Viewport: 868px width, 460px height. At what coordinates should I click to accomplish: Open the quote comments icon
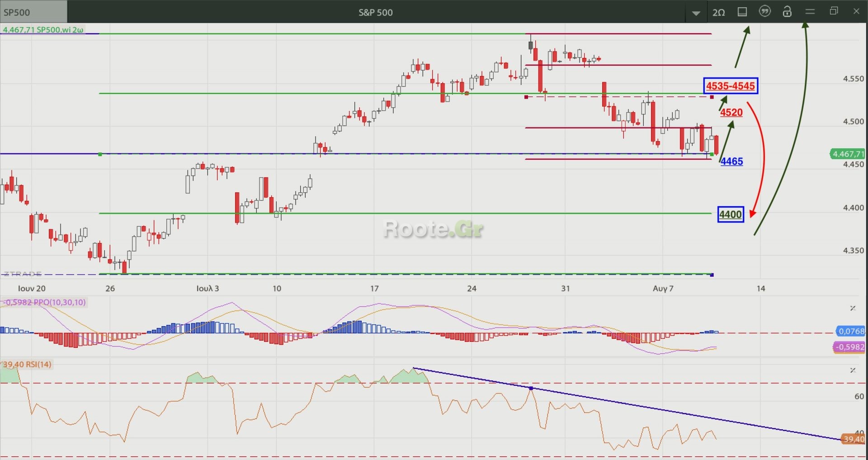pyautogui.click(x=764, y=12)
